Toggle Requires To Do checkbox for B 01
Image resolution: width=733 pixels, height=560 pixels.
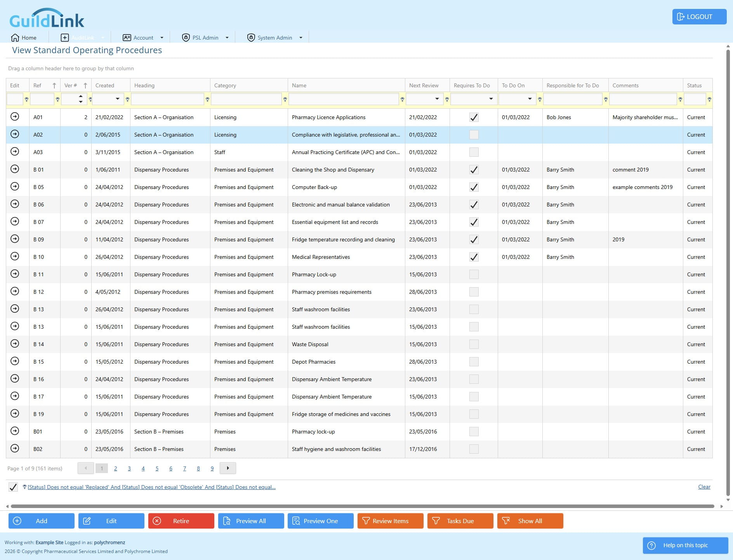474,170
